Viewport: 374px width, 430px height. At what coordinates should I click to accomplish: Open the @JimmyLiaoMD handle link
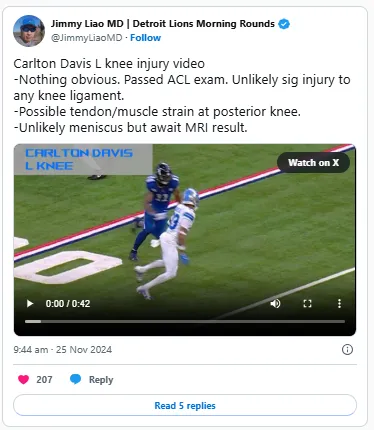pyautogui.click(x=86, y=38)
